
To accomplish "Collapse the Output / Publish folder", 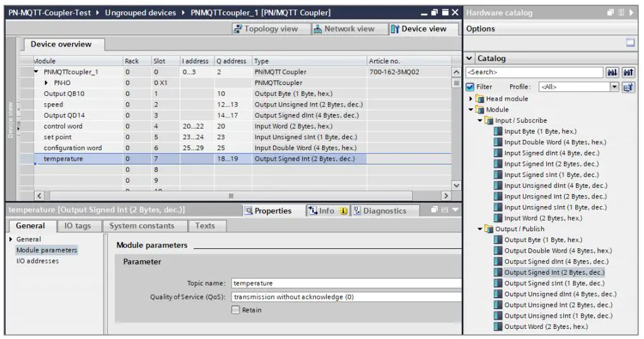I will [x=480, y=229].
